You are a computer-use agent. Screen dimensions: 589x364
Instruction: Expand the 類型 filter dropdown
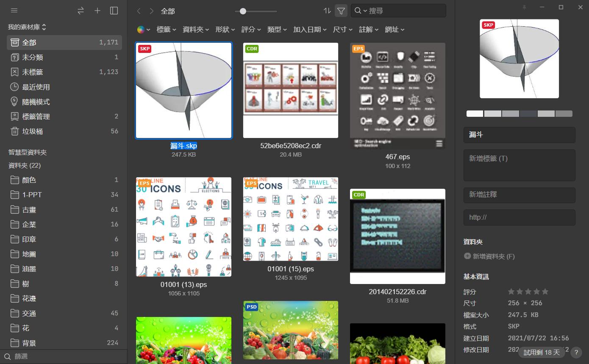277,29
